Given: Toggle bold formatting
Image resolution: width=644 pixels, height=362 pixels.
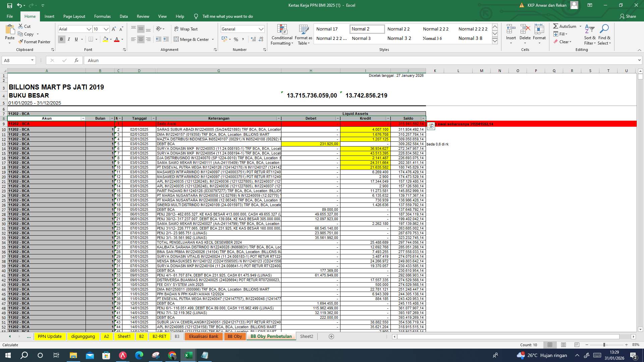Looking at the screenshot, I should click(61, 39).
